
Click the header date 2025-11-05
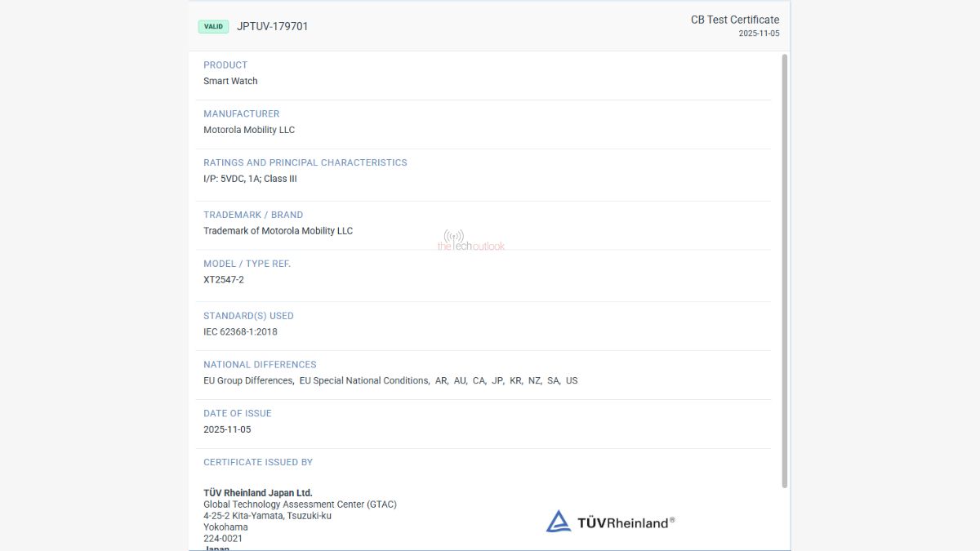pos(759,33)
